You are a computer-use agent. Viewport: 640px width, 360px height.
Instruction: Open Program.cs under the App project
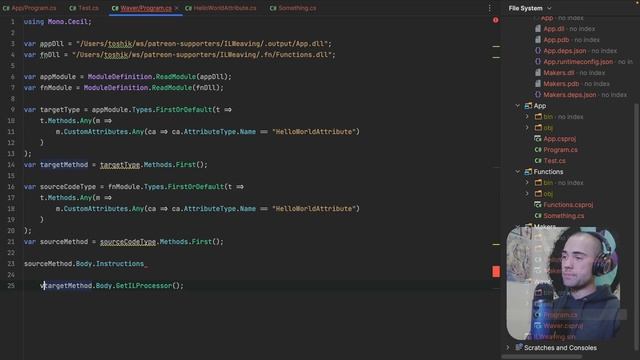[560, 150]
